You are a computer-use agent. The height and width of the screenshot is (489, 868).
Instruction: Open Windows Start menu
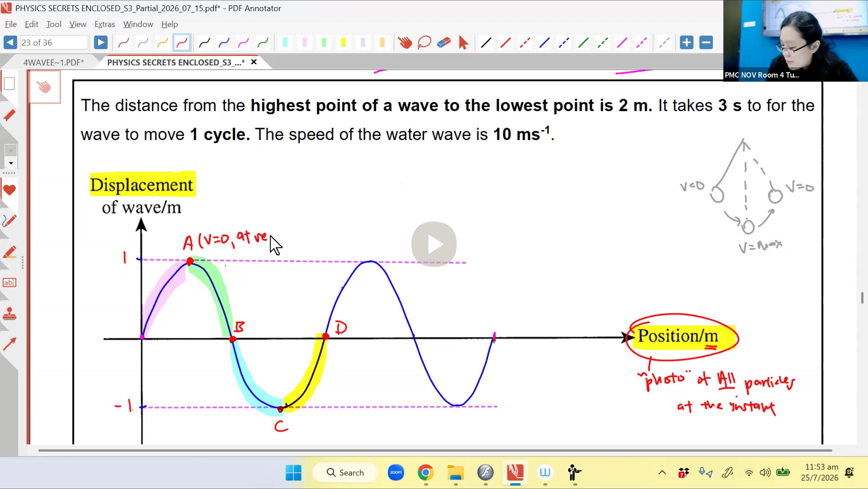click(x=293, y=472)
